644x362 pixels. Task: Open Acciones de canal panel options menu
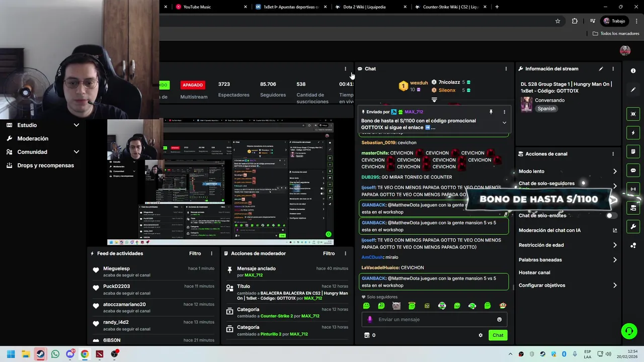(x=613, y=154)
